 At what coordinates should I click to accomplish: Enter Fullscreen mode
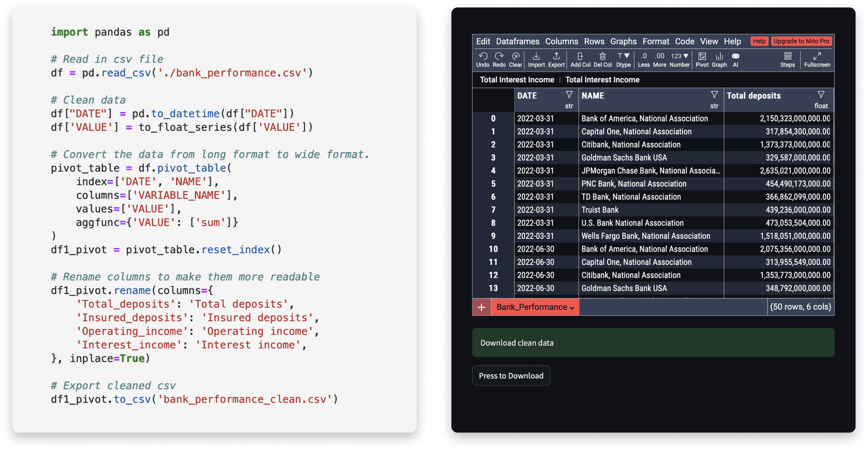817,59
